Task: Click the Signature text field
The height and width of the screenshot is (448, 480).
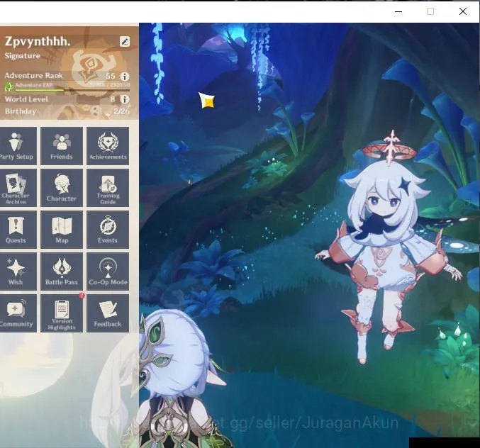Action: [23, 56]
